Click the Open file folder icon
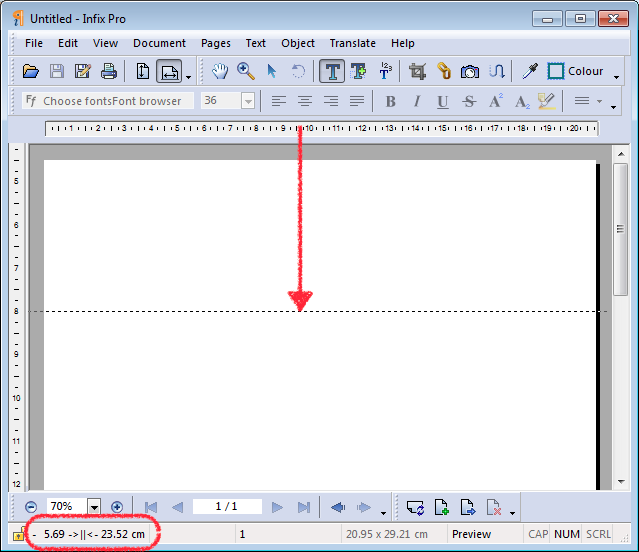This screenshot has height=552, width=639. click(x=31, y=71)
